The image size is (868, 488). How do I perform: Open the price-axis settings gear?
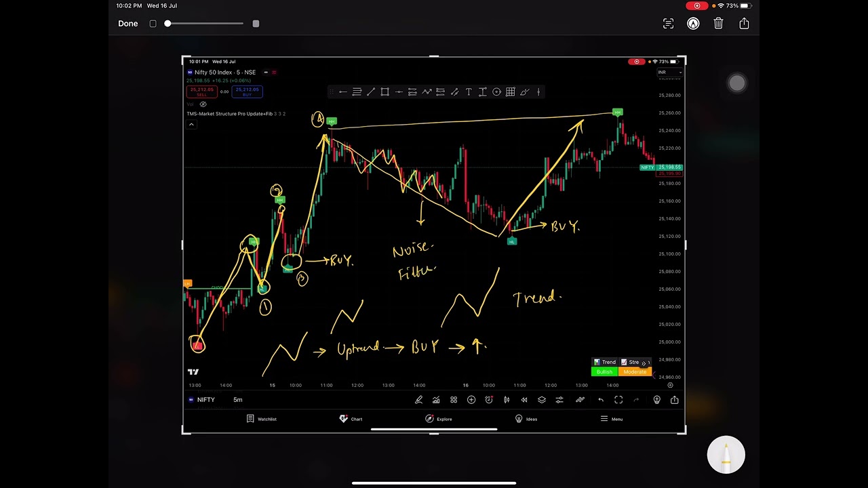pyautogui.click(x=670, y=385)
